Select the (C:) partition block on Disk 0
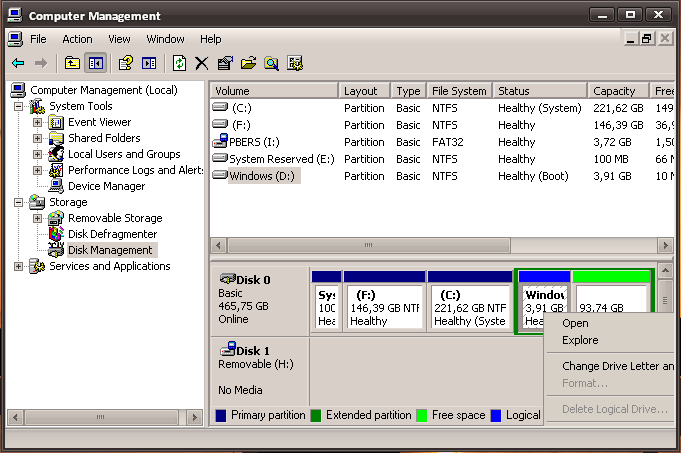 470,301
